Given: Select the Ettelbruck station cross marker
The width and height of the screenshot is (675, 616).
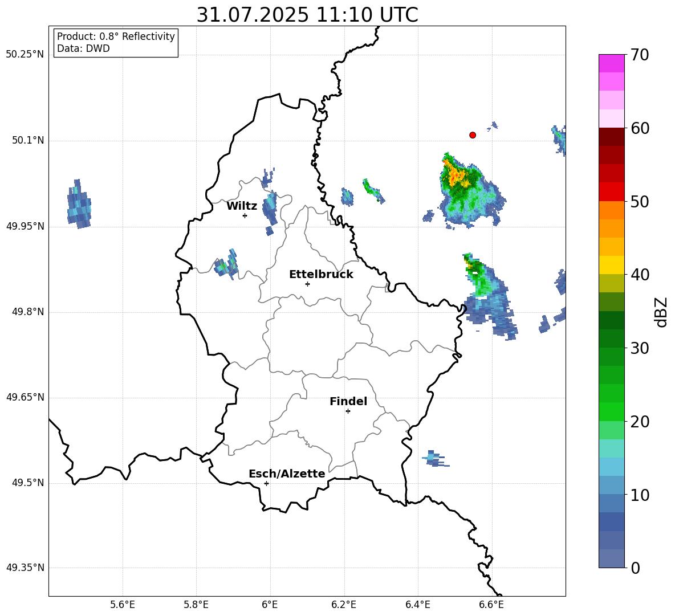Looking at the screenshot, I should click(x=307, y=284).
